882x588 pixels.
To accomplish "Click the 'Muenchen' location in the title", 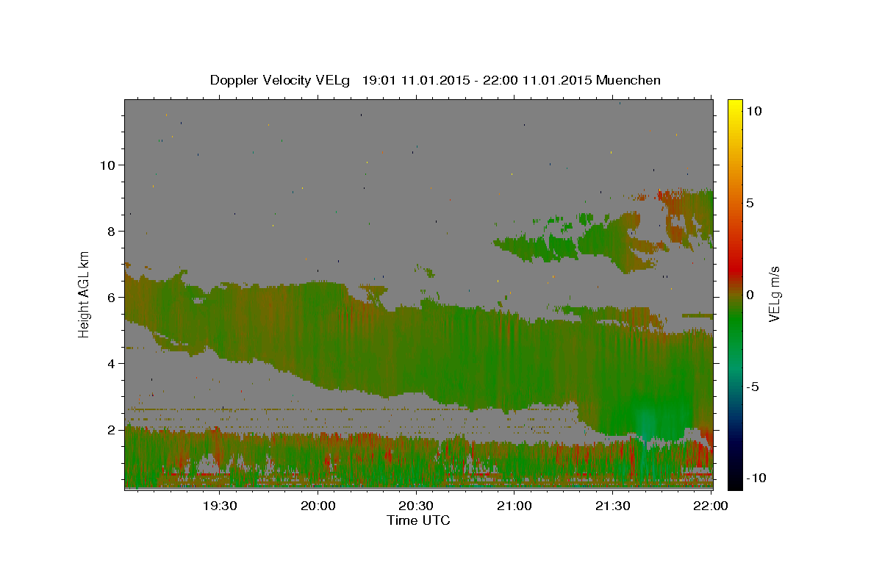I will [629, 80].
